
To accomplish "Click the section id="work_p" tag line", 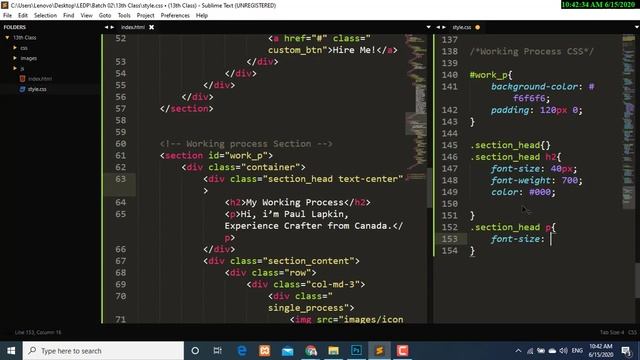I will (x=216, y=156).
